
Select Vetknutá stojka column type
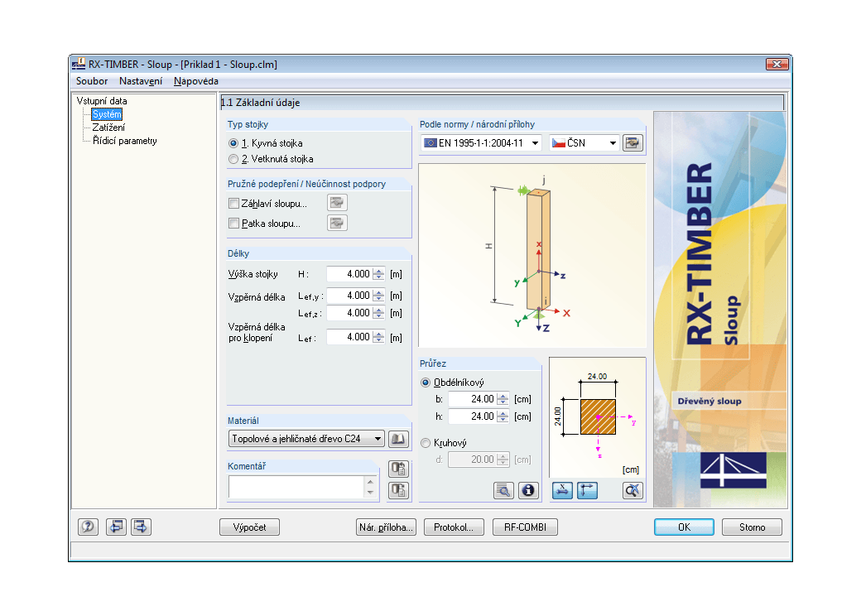click(x=233, y=159)
